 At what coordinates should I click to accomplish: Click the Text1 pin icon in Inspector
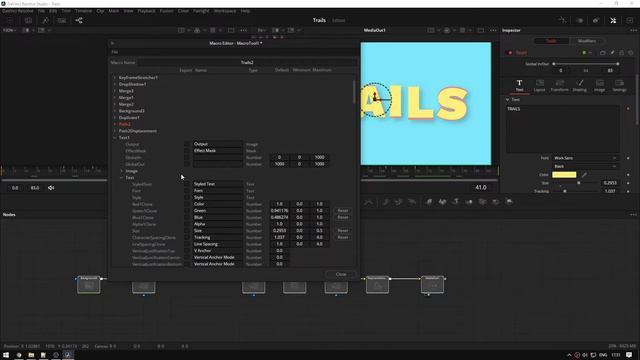coord(612,53)
